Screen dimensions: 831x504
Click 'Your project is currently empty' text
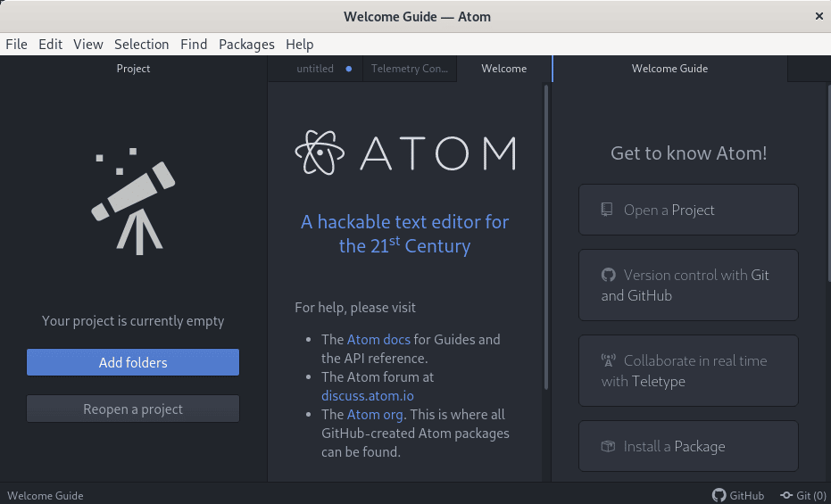133,321
